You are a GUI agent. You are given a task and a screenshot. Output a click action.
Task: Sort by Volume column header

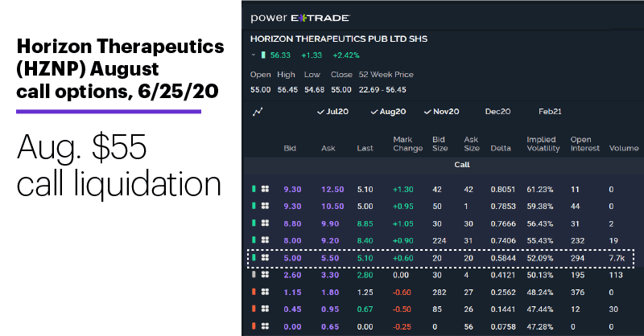click(x=624, y=148)
